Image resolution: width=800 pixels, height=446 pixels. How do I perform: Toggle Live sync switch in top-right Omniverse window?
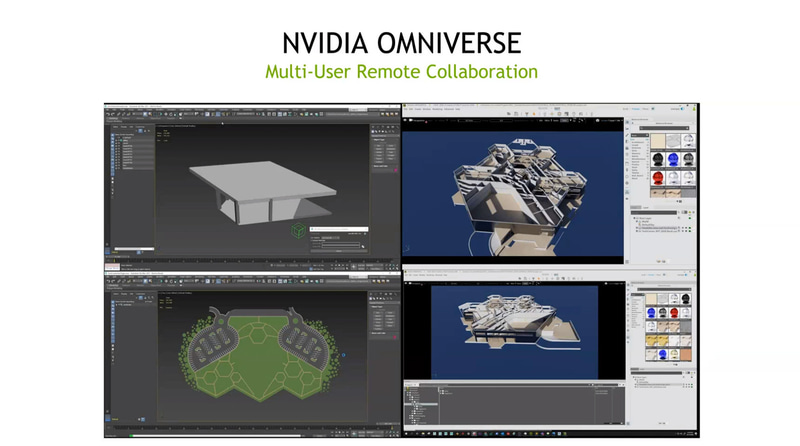(x=682, y=109)
